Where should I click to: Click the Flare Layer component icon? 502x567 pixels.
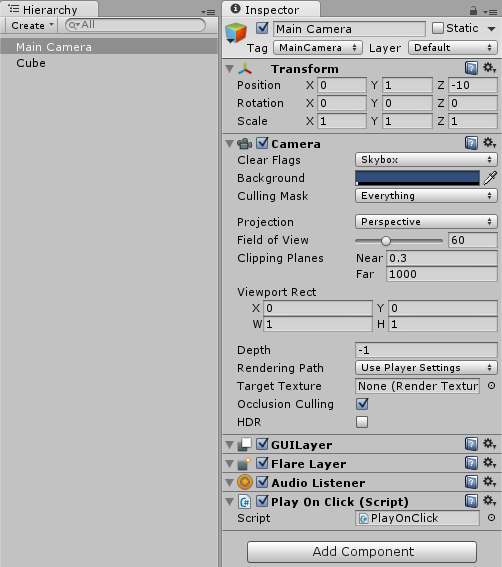(x=245, y=463)
